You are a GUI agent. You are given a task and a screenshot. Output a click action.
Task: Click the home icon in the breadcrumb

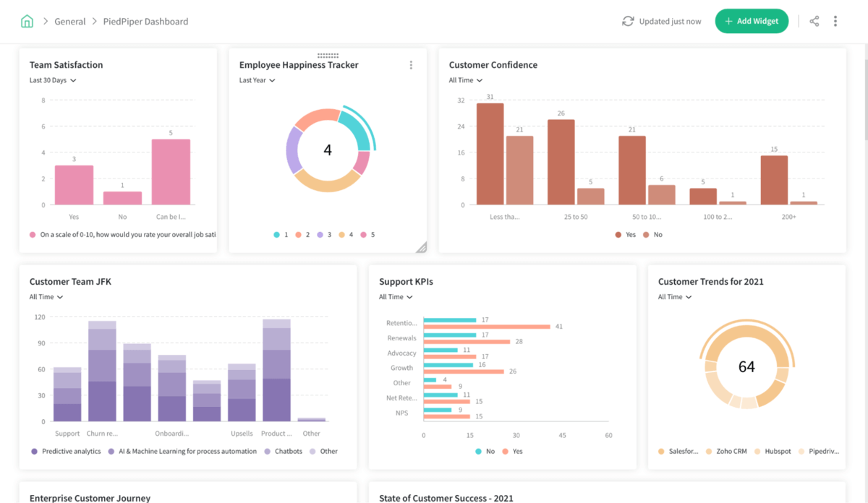click(x=27, y=21)
